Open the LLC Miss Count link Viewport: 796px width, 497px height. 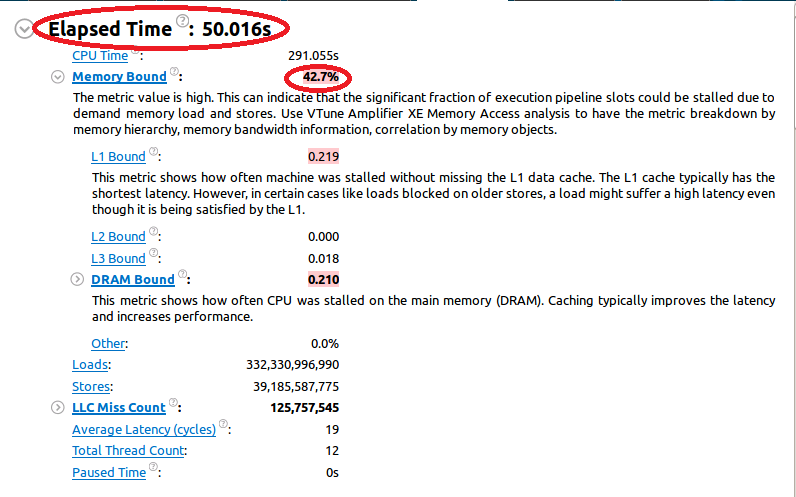tap(119, 407)
